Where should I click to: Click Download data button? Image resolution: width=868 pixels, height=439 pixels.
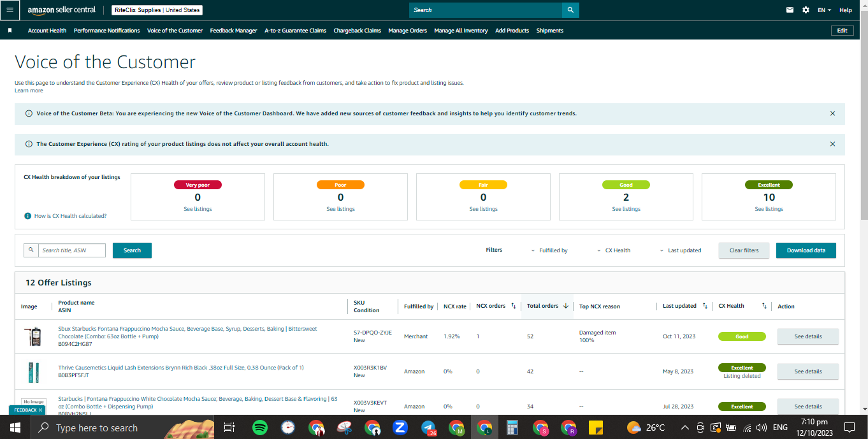point(806,250)
